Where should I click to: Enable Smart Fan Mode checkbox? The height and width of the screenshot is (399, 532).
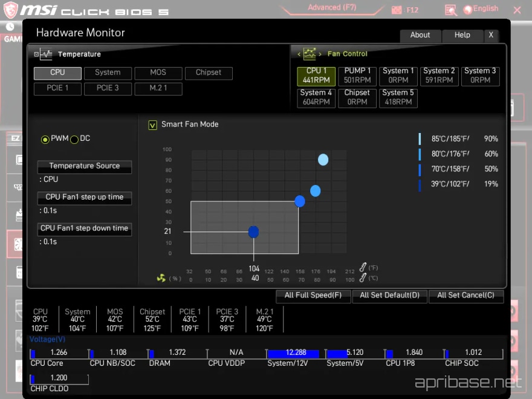pyautogui.click(x=153, y=125)
